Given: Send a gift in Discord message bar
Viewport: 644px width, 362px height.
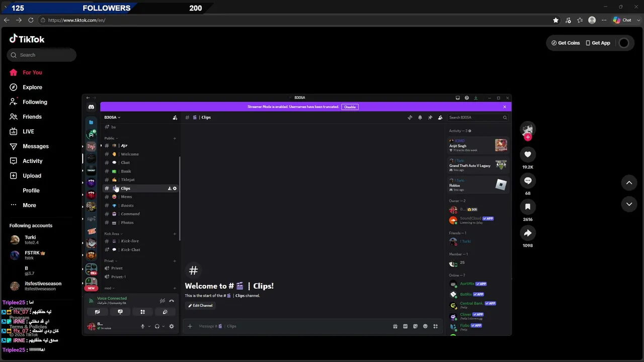Looking at the screenshot, I should coord(395,326).
